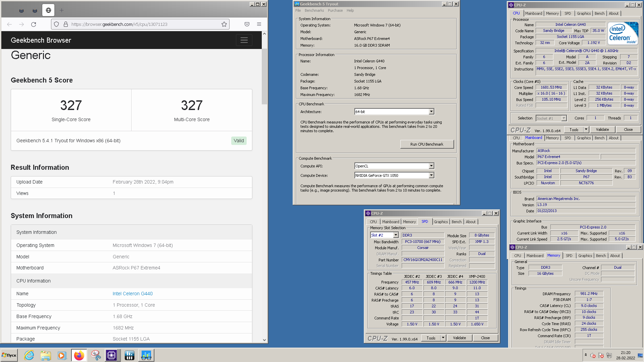644x362 pixels.
Task: Toggle the Geekbench Browser navigation hamburger
Action: [244, 40]
